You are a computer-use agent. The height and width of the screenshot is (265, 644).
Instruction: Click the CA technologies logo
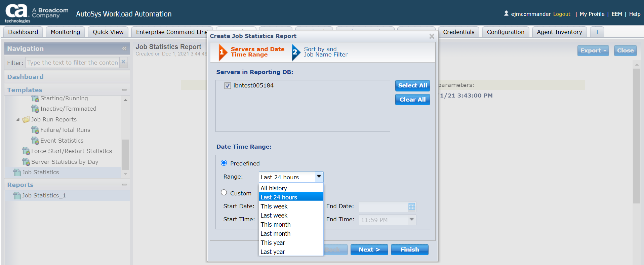coord(17,13)
